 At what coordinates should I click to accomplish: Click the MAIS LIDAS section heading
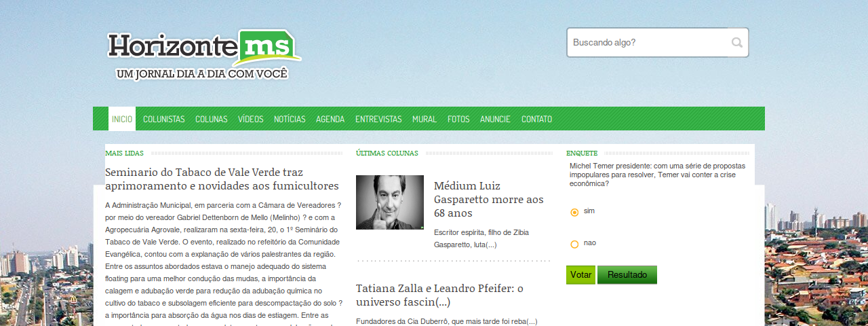(x=124, y=153)
